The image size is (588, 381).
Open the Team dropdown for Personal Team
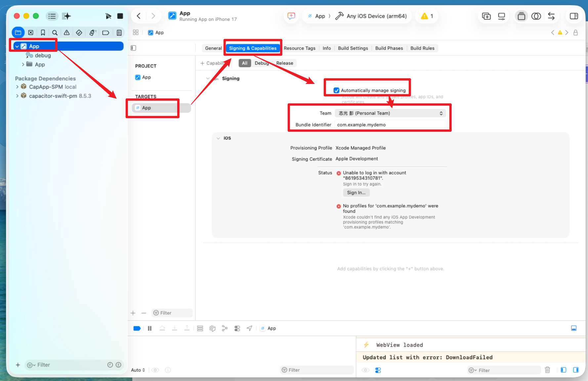coord(390,113)
